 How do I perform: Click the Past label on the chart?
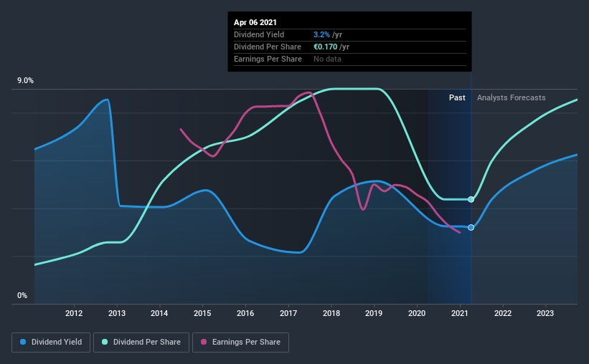point(457,97)
